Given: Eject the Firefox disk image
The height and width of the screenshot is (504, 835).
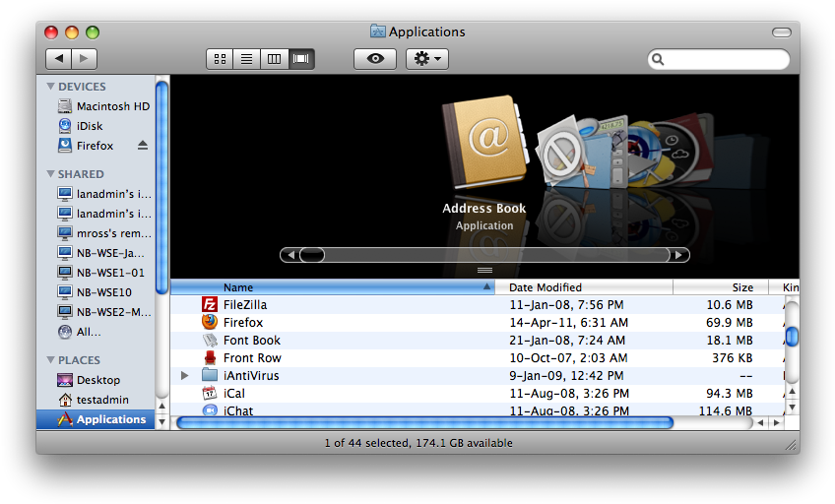Looking at the screenshot, I should (142, 146).
